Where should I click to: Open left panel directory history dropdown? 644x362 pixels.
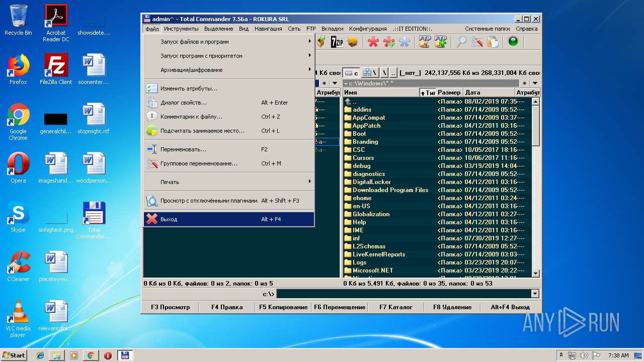pyautogui.click(x=335, y=83)
